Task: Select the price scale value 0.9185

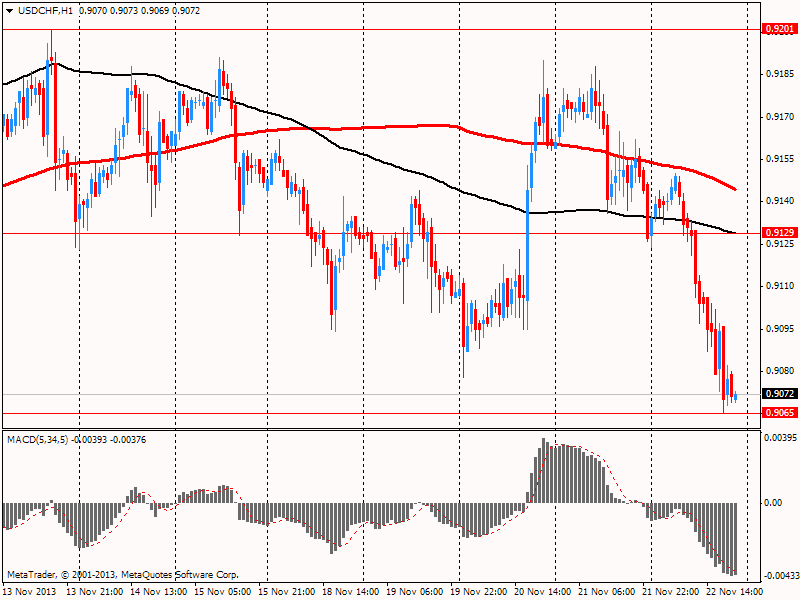Action: coord(780,74)
